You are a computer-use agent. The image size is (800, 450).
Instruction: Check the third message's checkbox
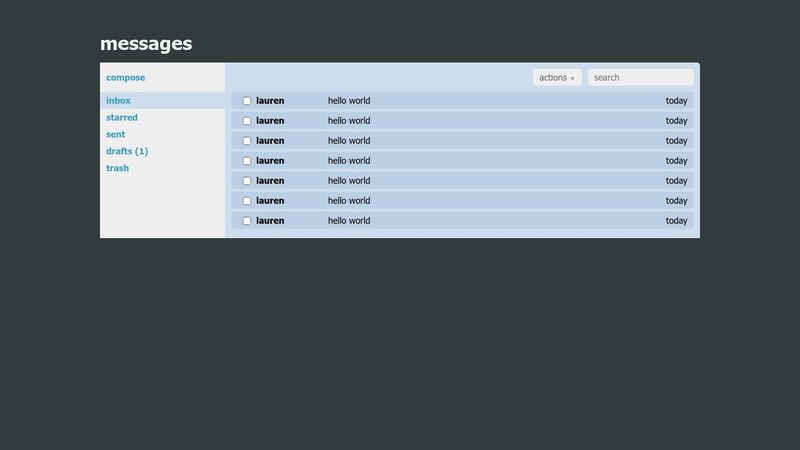(247, 141)
